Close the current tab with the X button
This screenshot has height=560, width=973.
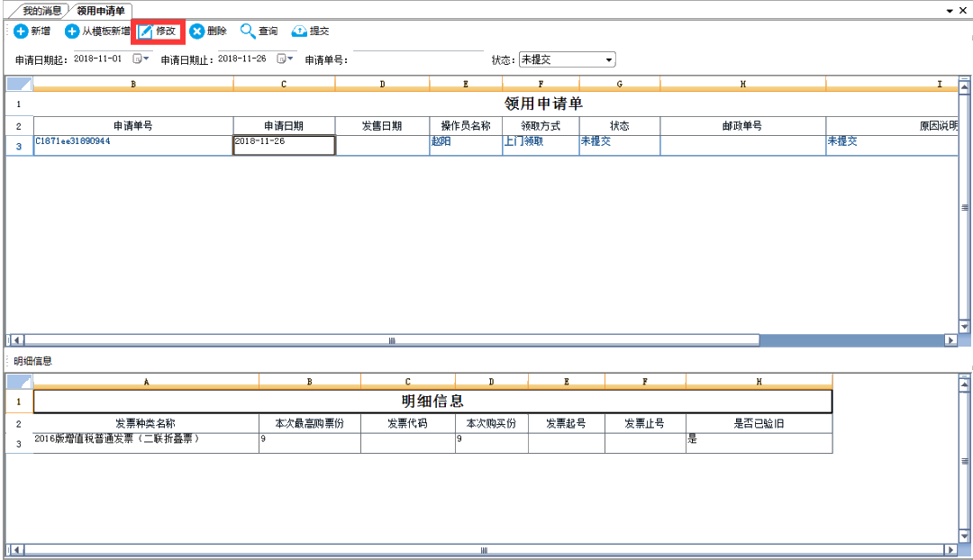tap(963, 11)
